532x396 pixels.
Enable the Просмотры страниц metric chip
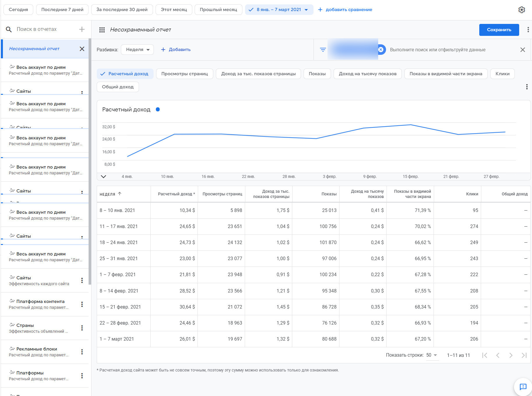click(184, 74)
